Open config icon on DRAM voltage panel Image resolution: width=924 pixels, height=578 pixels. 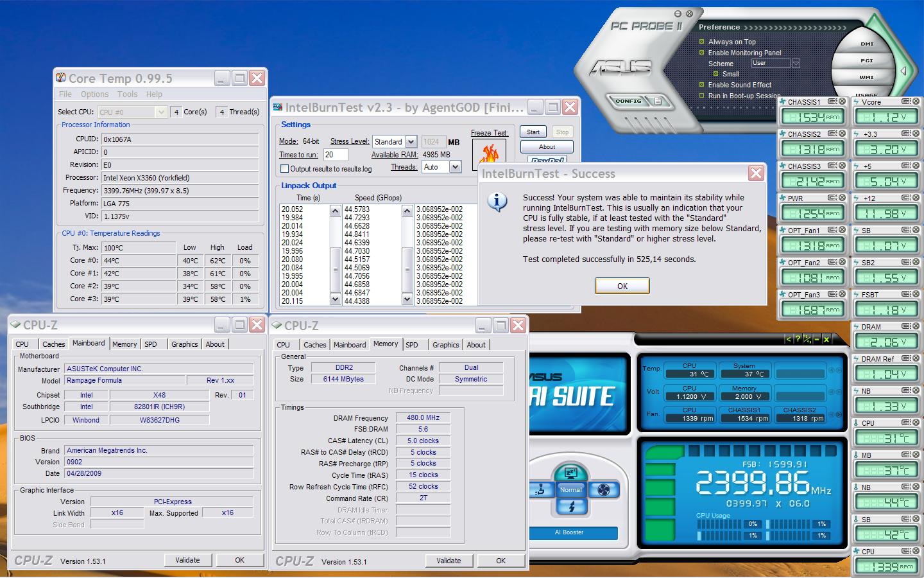point(906,326)
